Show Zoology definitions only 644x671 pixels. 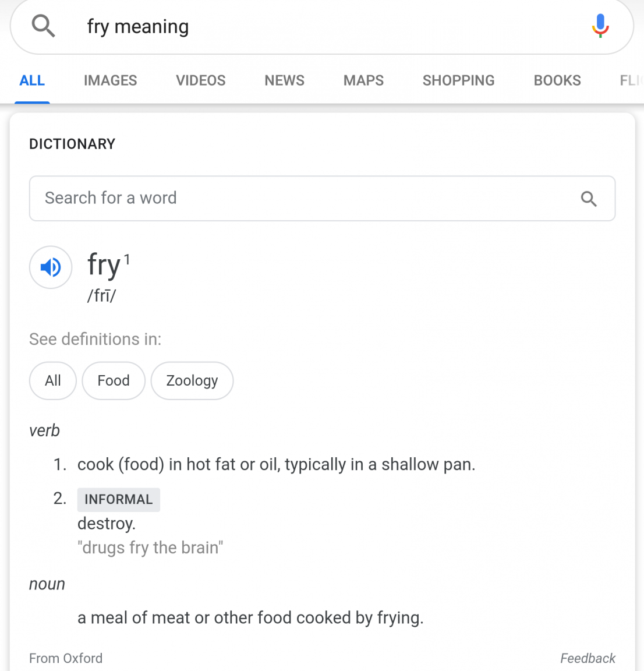coord(192,381)
